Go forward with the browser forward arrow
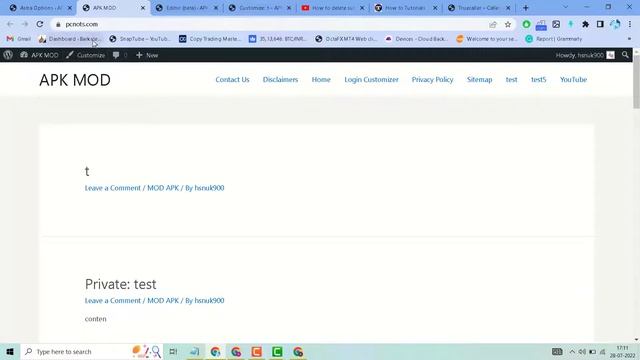640x360 pixels. point(25,24)
